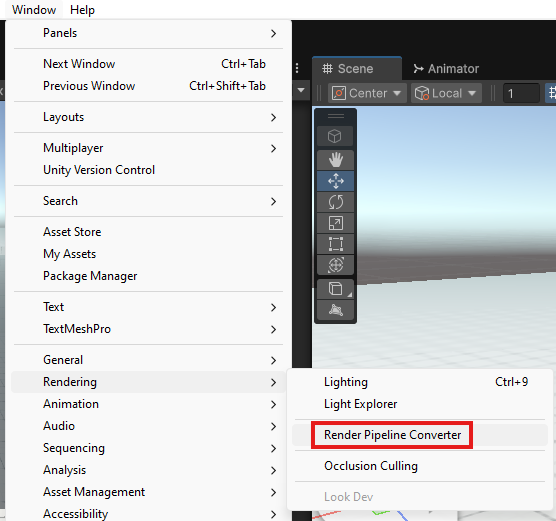Expand the Search submenu

pyautogui.click(x=148, y=201)
